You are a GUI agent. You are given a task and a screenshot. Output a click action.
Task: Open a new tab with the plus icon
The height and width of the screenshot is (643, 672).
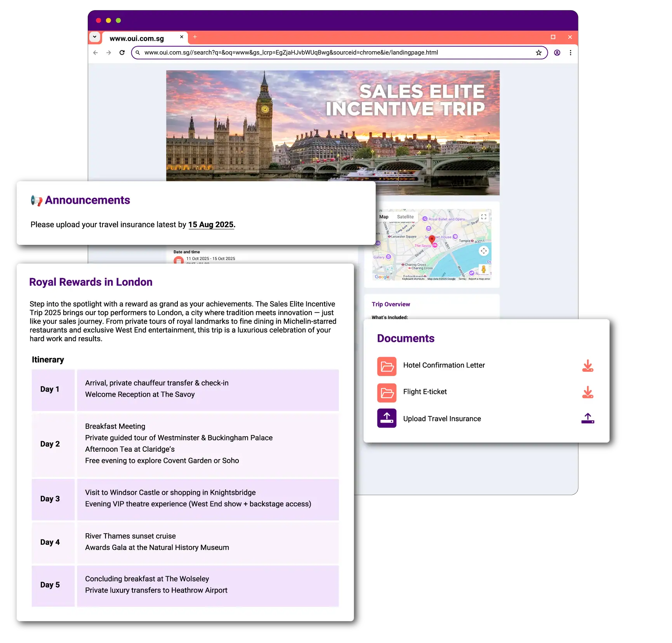point(195,37)
